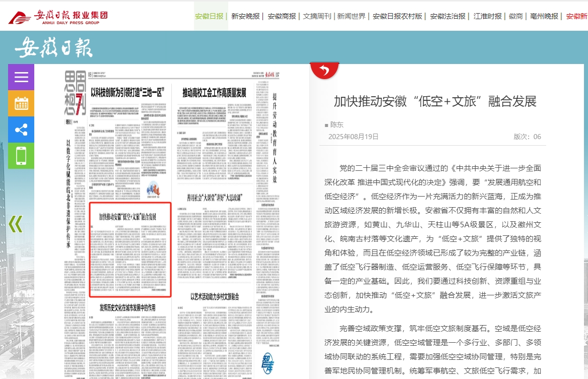588x379 pixels.
Task: Click the 安徽日报 white masthead logo
Action: 53,48
